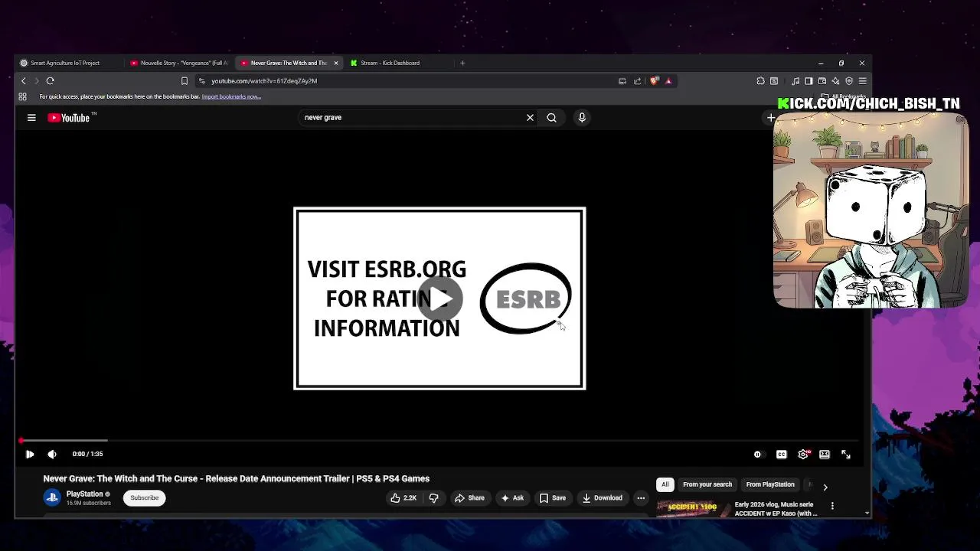The height and width of the screenshot is (551, 980).
Task: Select the 'From PlayStation' chip
Action: click(770, 484)
